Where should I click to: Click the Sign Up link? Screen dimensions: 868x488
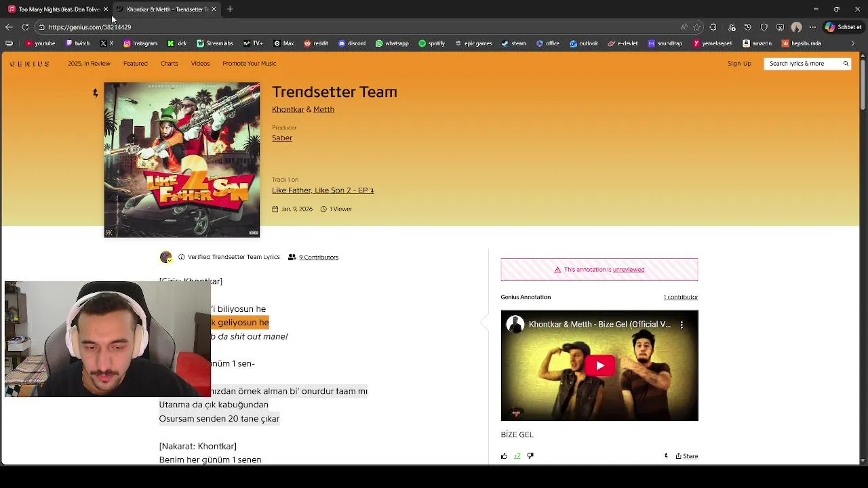739,64
